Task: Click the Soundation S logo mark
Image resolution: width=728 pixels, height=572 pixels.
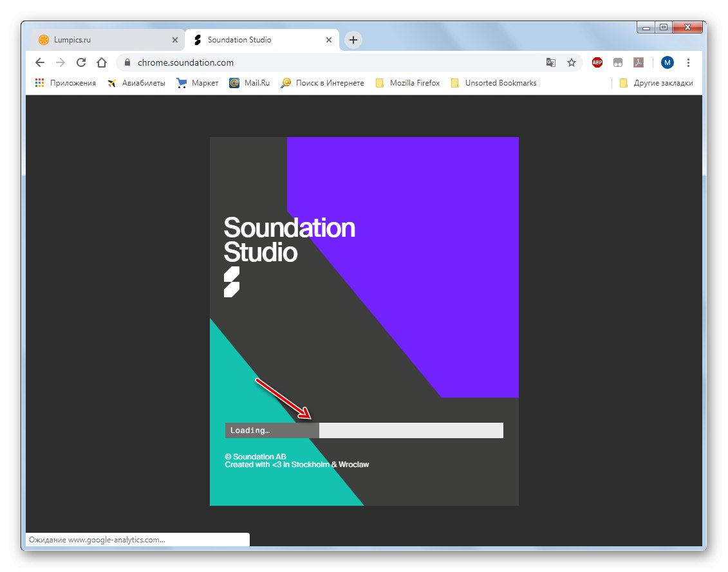Action: click(232, 282)
